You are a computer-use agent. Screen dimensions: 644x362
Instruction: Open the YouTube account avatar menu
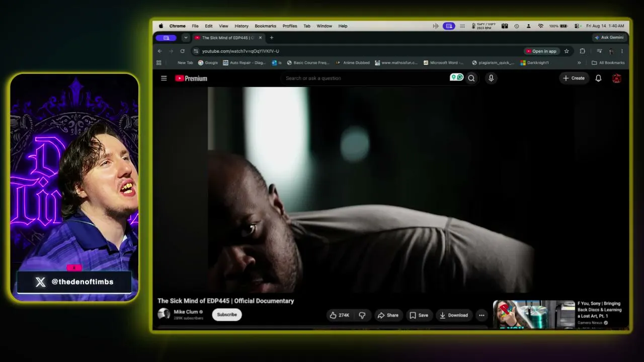616,78
